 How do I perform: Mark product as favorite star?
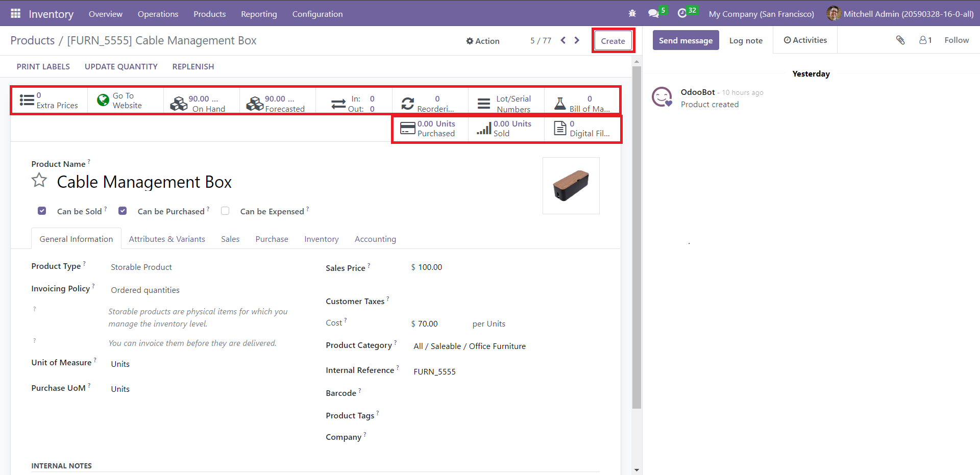39,181
